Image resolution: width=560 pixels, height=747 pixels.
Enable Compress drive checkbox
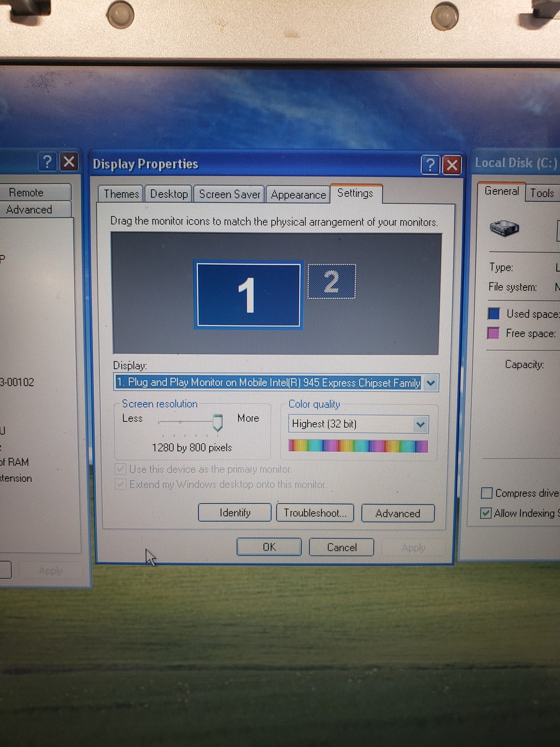(486, 493)
